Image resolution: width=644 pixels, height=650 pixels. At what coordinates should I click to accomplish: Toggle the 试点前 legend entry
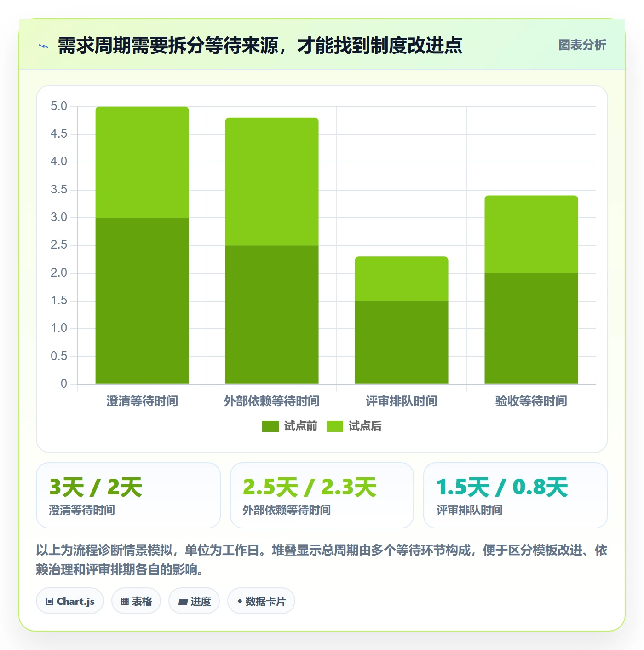click(290, 426)
